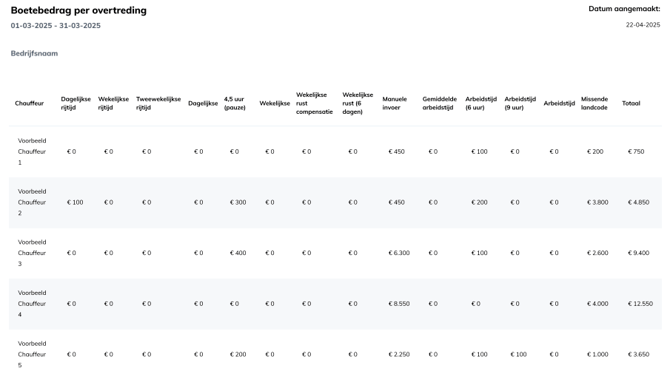Image resolution: width=670 pixels, height=385 pixels.
Task: Select the 'Voorbeeld Chauffeur 2' row name
Action: (x=32, y=203)
